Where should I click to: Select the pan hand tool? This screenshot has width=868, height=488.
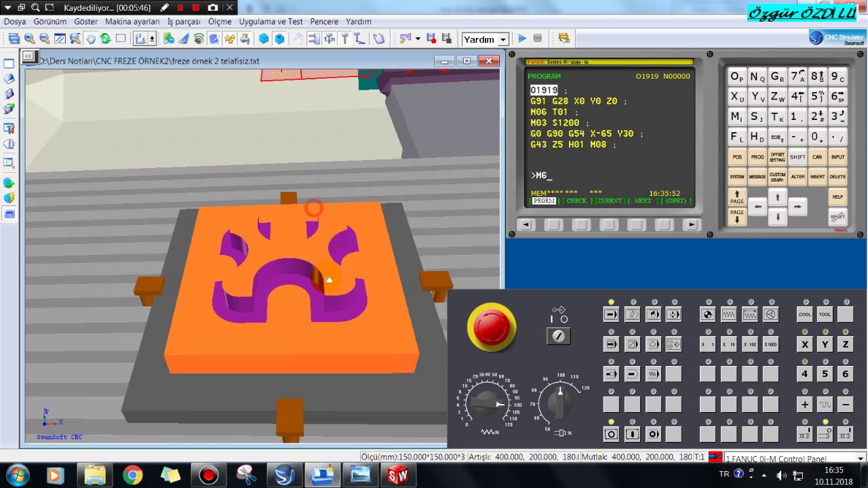tap(90, 39)
